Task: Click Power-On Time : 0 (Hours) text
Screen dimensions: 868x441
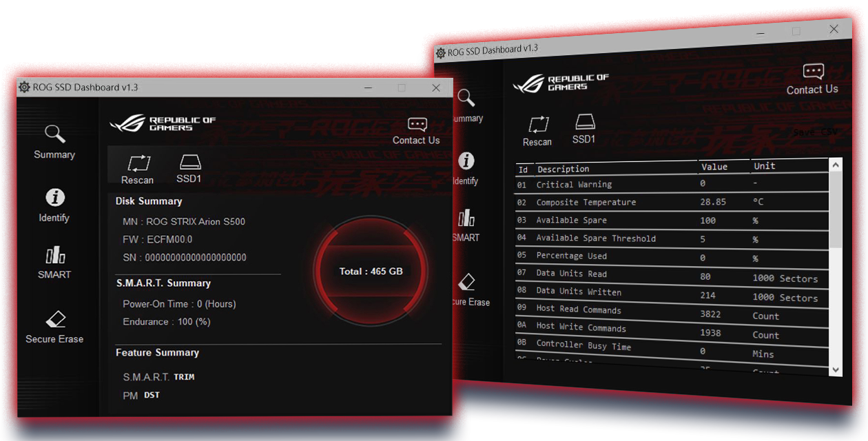Action: click(x=179, y=304)
